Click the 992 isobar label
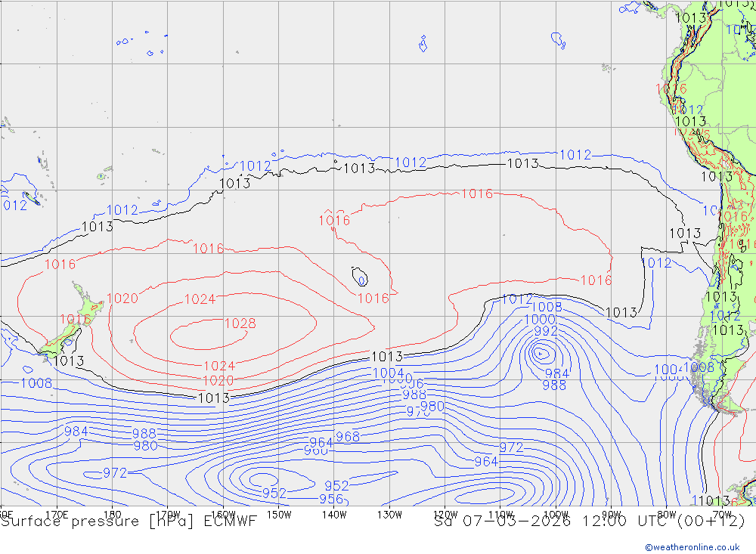This screenshot has width=756, height=554. coord(546,331)
